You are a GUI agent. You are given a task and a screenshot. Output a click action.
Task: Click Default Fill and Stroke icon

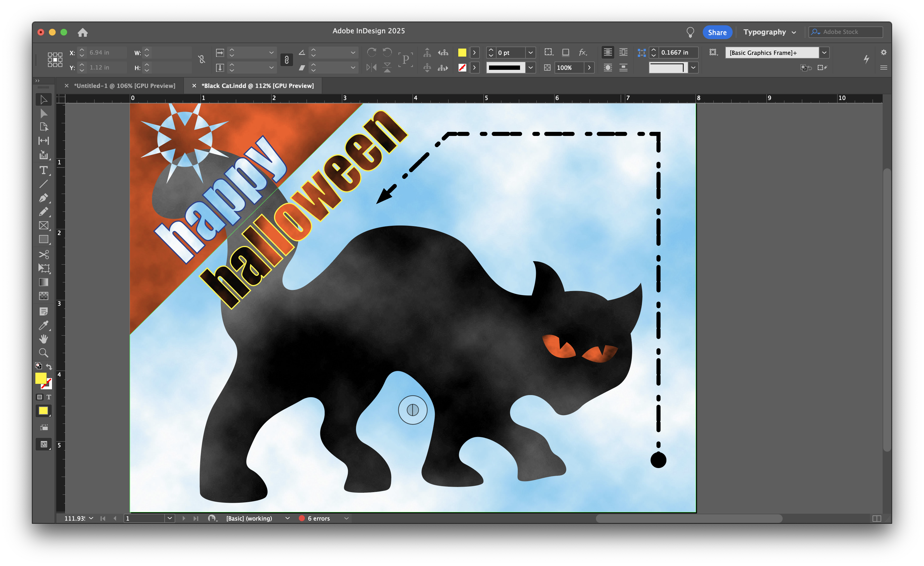[38, 366]
